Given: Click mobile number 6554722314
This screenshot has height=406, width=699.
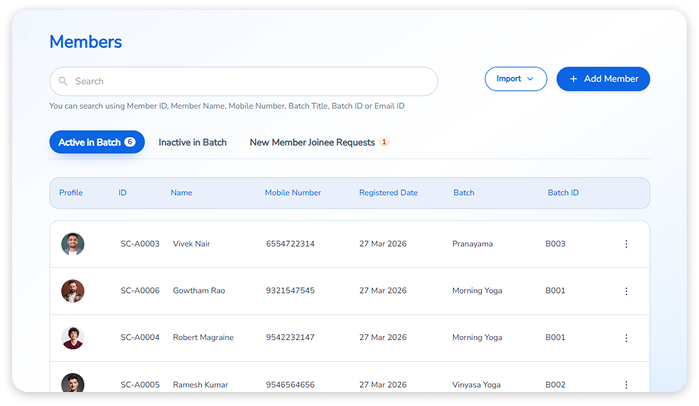Looking at the screenshot, I should pos(290,244).
